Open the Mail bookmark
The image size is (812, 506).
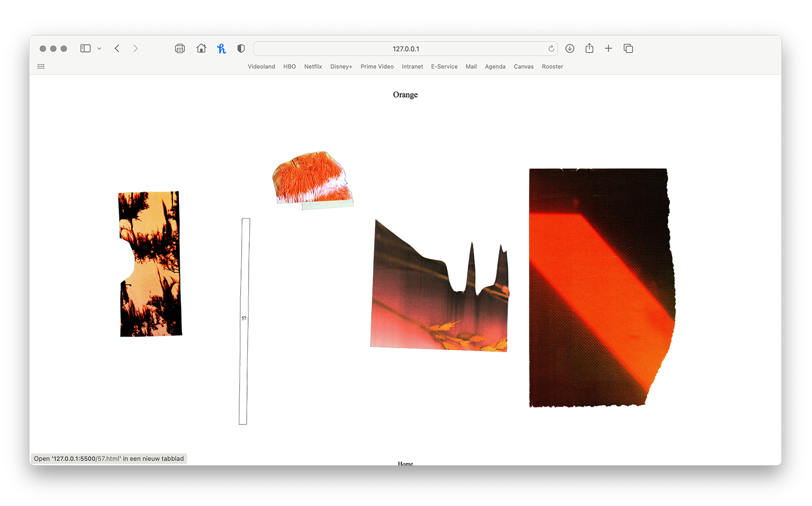471,66
